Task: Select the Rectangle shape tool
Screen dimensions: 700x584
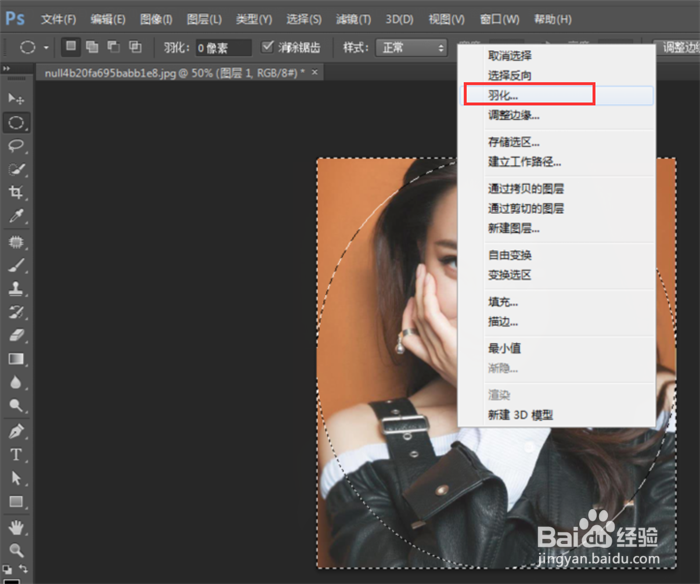Action: pos(16,501)
